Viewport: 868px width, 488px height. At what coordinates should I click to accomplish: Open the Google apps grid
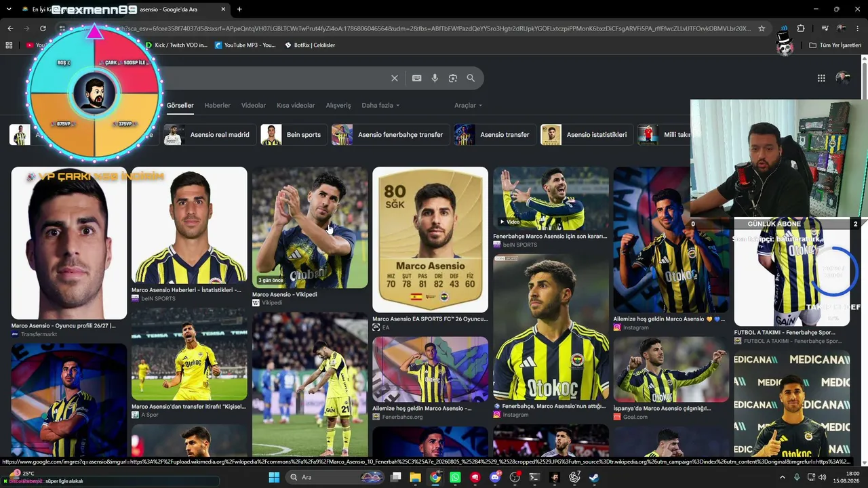tap(821, 78)
